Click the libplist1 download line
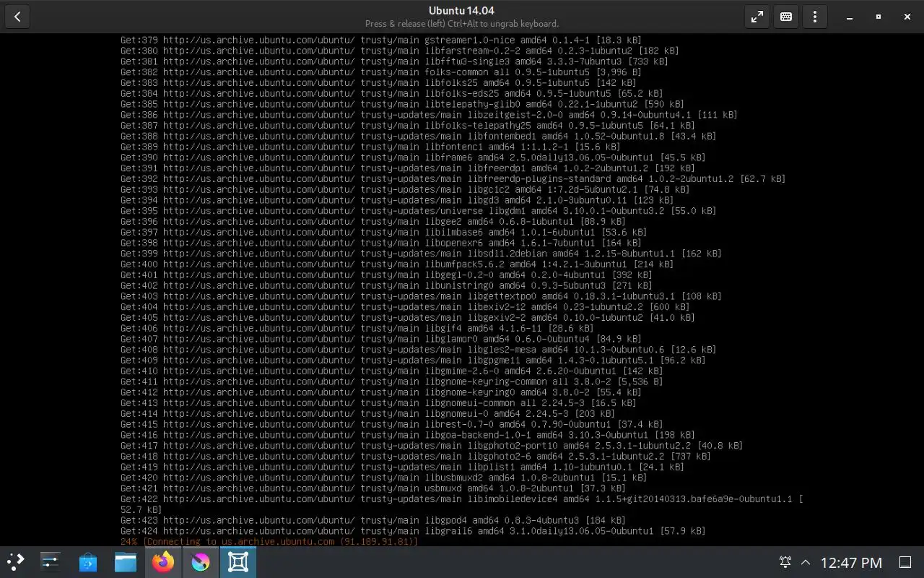924x578 pixels. coord(403,467)
